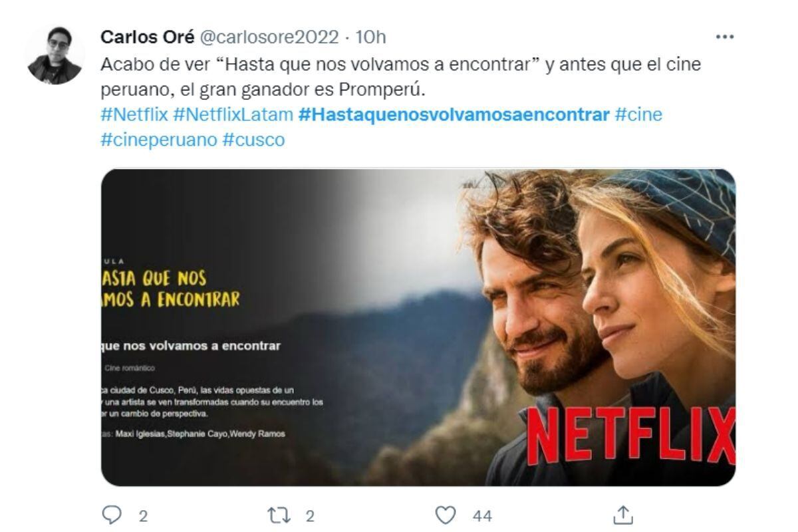The image size is (798, 532).
Task: Open Carlos Oré's profile avatar
Action: 55,57
